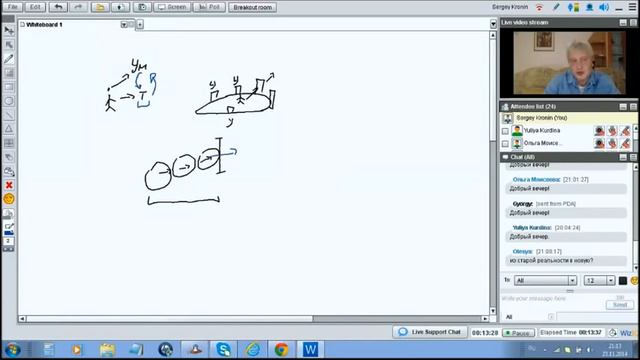Tick the checkbox next to Ольга Моисе...

tap(505, 144)
